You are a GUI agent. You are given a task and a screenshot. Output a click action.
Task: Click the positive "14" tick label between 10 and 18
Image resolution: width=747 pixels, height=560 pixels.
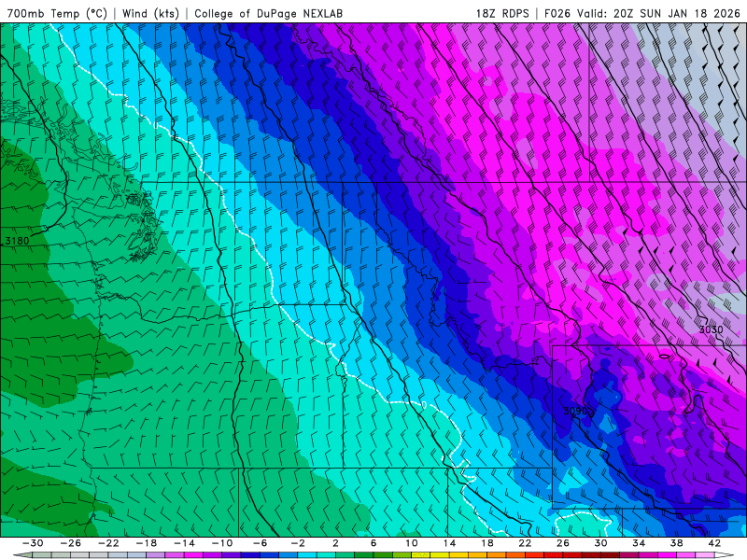pos(449,543)
